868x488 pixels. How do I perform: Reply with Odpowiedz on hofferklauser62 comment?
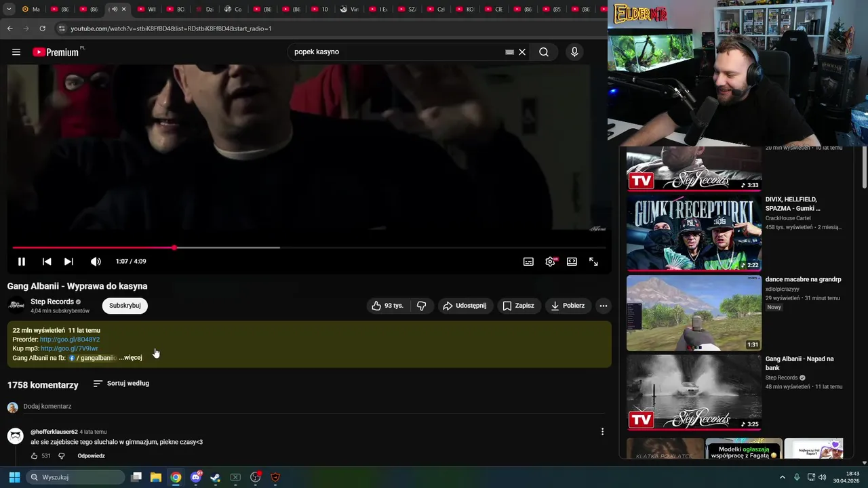91,456
